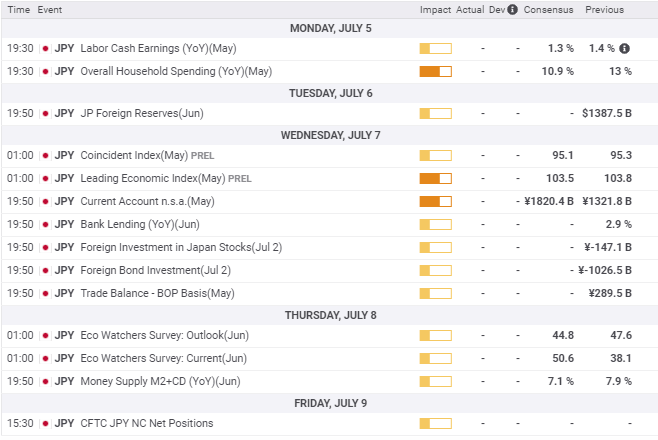The width and height of the screenshot is (658, 440).
Task: Sort by the Time column header
Action: [x=18, y=10]
